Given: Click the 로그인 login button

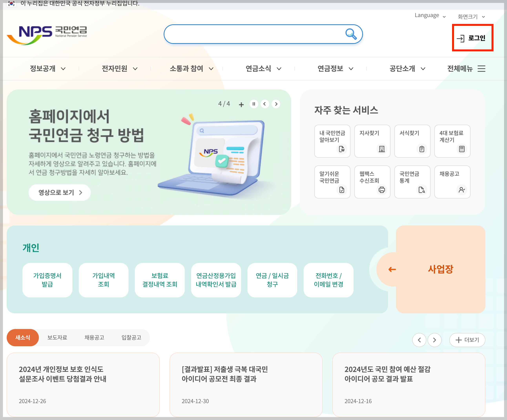Looking at the screenshot, I should coord(472,38).
